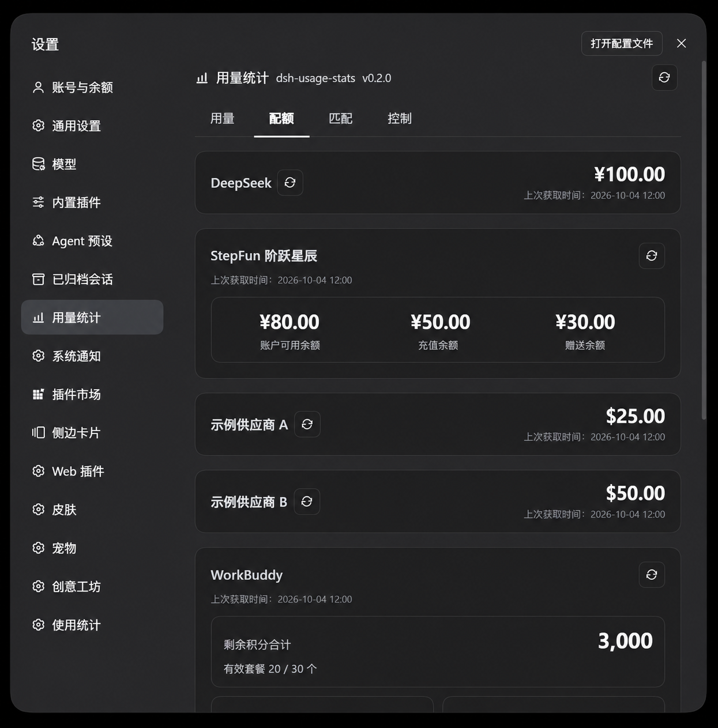Click the 3,000 剩余积分 value
The height and width of the screenshot is (728, 718).
click(x=625, y=640)
